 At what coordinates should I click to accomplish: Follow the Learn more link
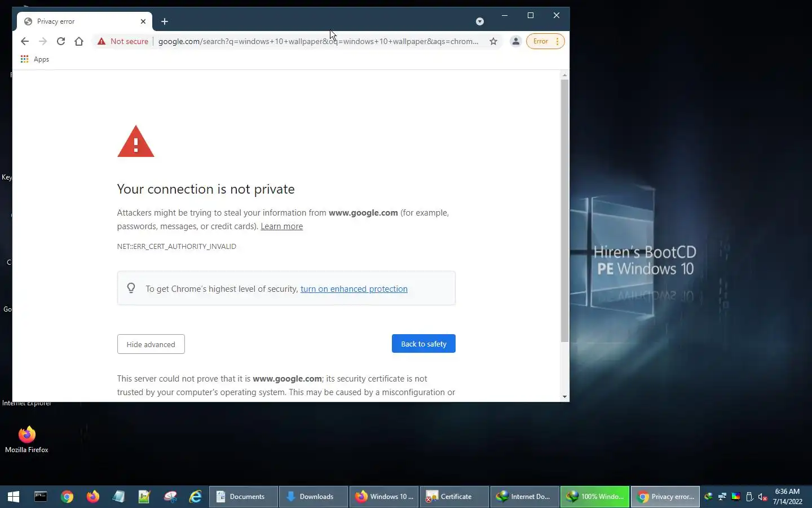[x=281, y=226]
